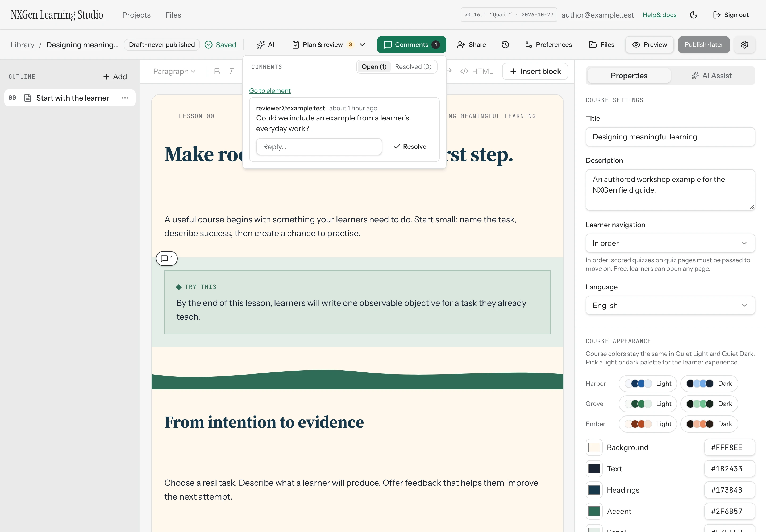Toggle dark mode moon icon
The width and height of the screenshot is (766, 532).
tap(693, 15)
